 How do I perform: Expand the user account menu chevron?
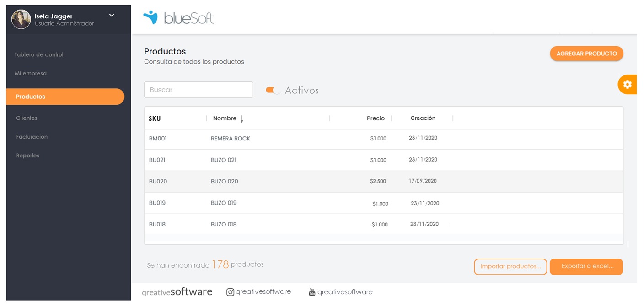[111, 15]
